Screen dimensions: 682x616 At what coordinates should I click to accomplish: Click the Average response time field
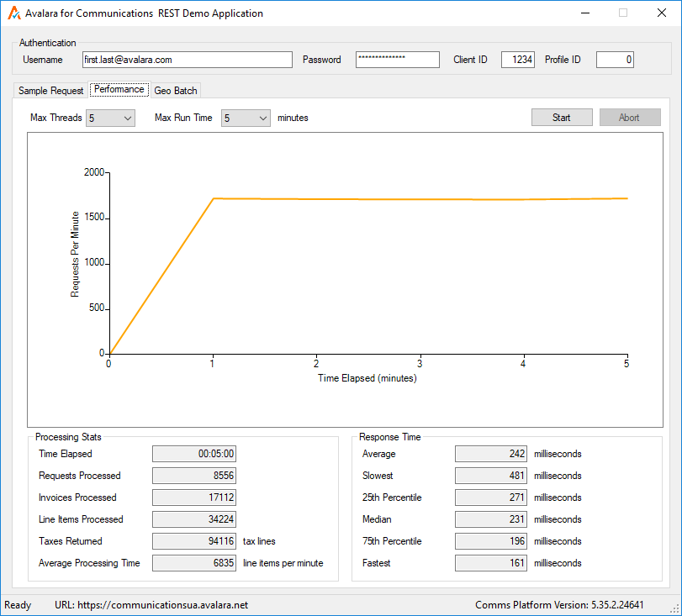coord(490,454)
